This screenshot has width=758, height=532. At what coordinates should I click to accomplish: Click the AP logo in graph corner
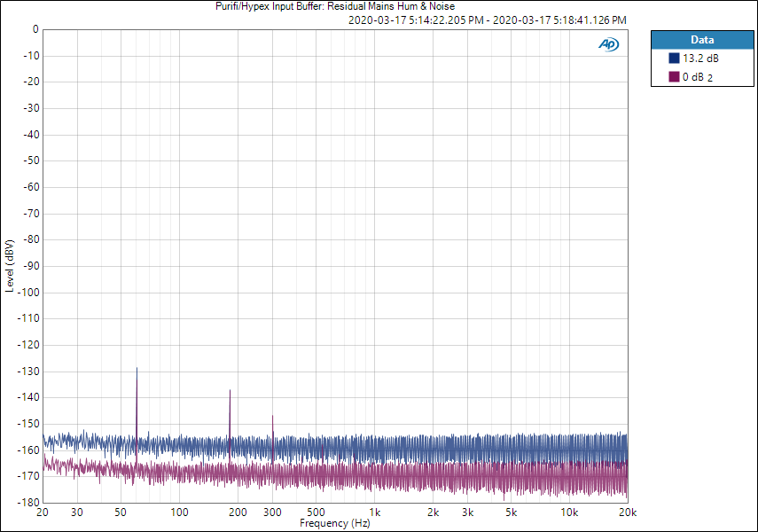609,44
